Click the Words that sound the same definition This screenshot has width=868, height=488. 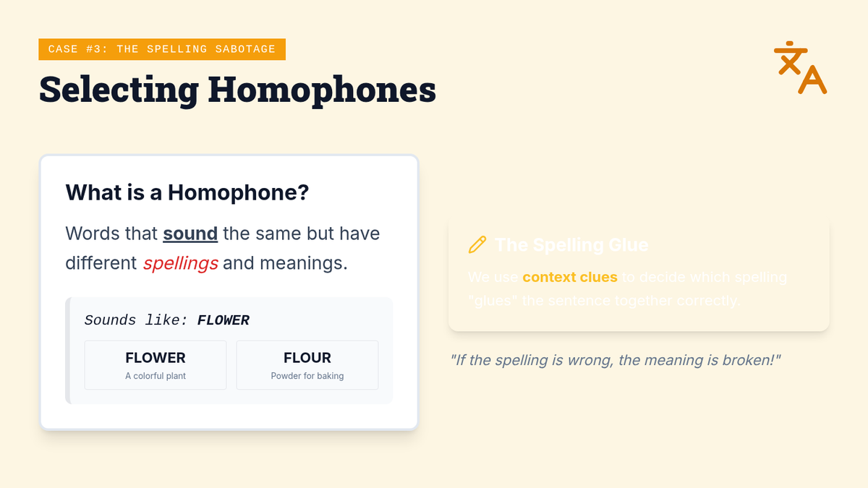click(223, 248)
